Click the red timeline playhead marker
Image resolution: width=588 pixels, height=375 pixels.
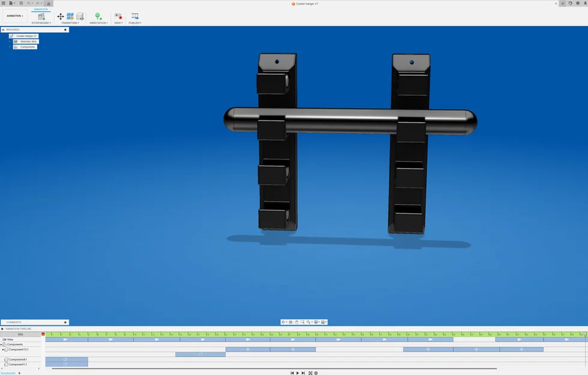[x=43, y=334]
